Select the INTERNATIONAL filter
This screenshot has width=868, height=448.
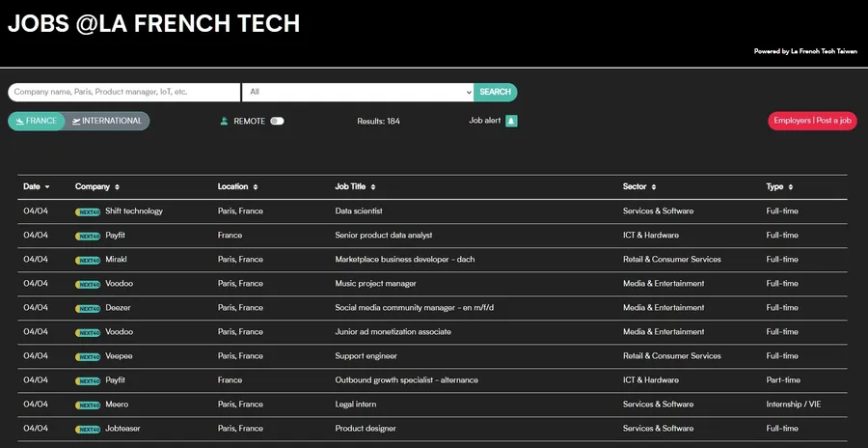(x=107, y=121)
